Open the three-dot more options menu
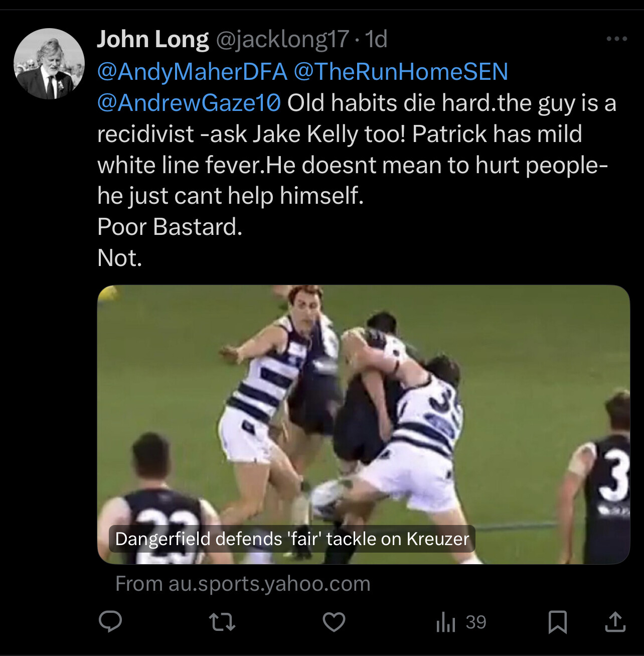Image resolution: width=644 pixels, height=656 pixels. point(616,39)
